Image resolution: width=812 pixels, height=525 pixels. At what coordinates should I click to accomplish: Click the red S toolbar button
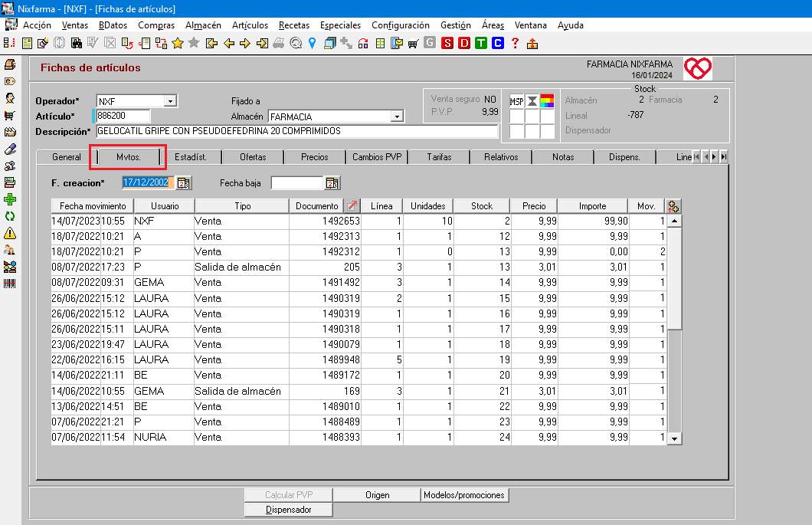(447, 44)
